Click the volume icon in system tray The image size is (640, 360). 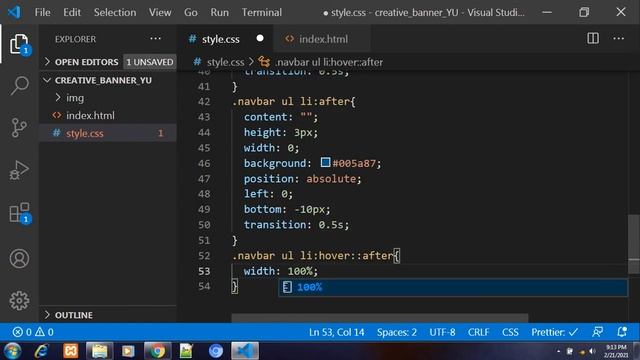pyautogui.click(x=592, y=351)
